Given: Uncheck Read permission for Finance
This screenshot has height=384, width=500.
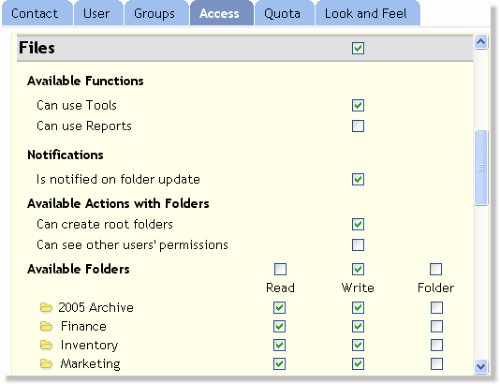Looking at the screenshot, I should [279, 326].
